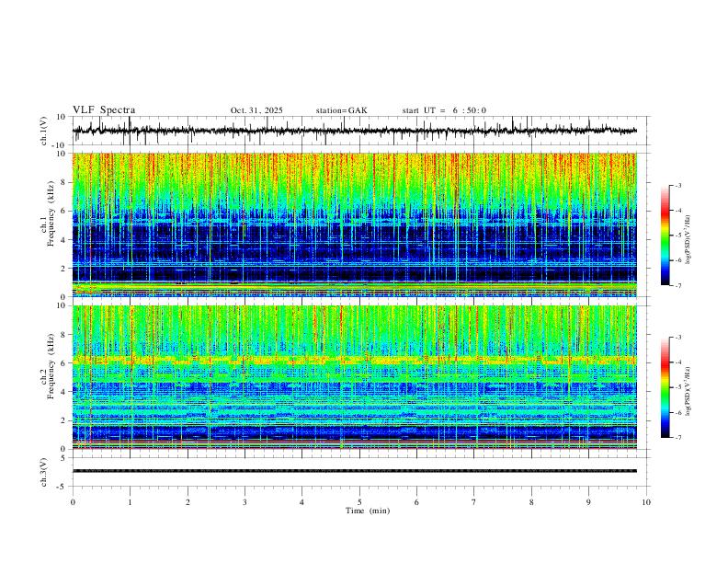728x563 pixels.
Task: Click the 'ch.3(V)' axis label
Action: [44, 472]
